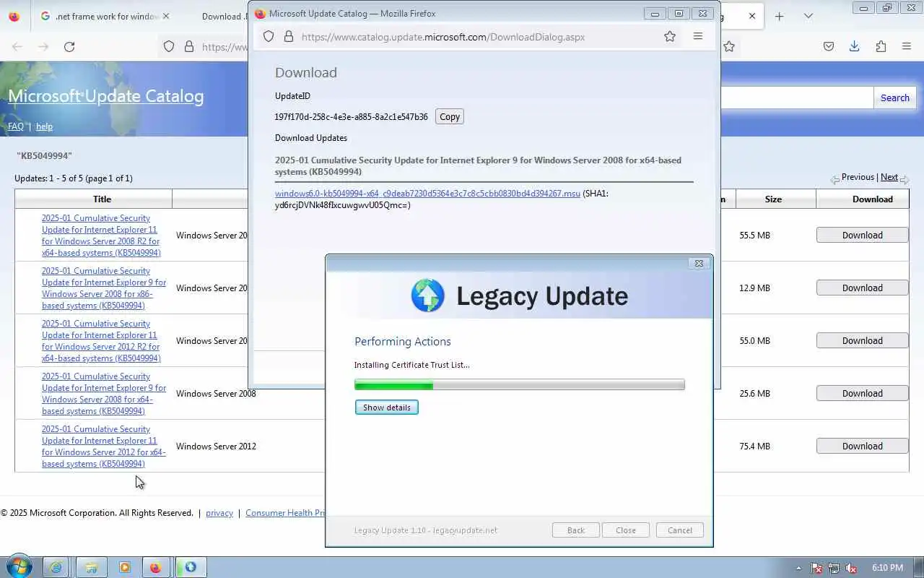This screenshot has width=924, height=578.
Task: Click Show details in Legacy Update
Action: (387, 407)
